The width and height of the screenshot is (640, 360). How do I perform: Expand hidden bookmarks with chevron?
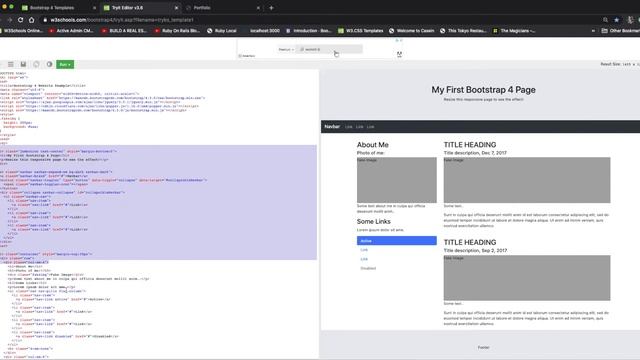point(593,31)
